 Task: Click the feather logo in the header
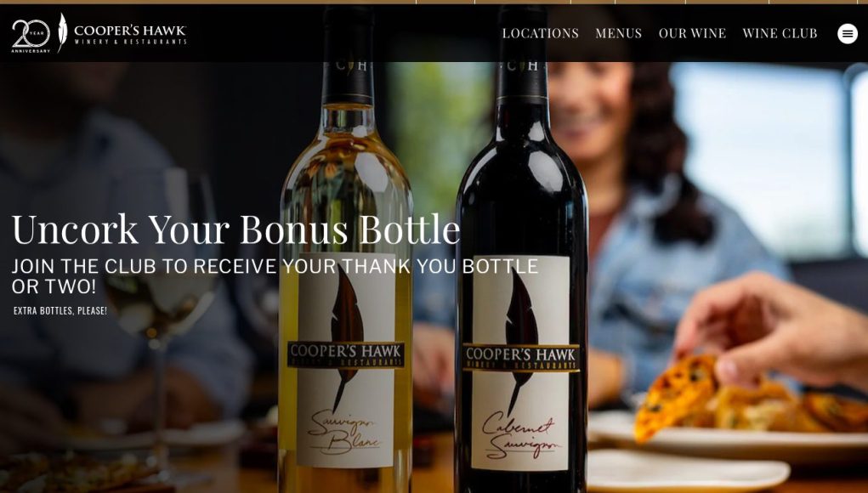click(x=62, y=32)
